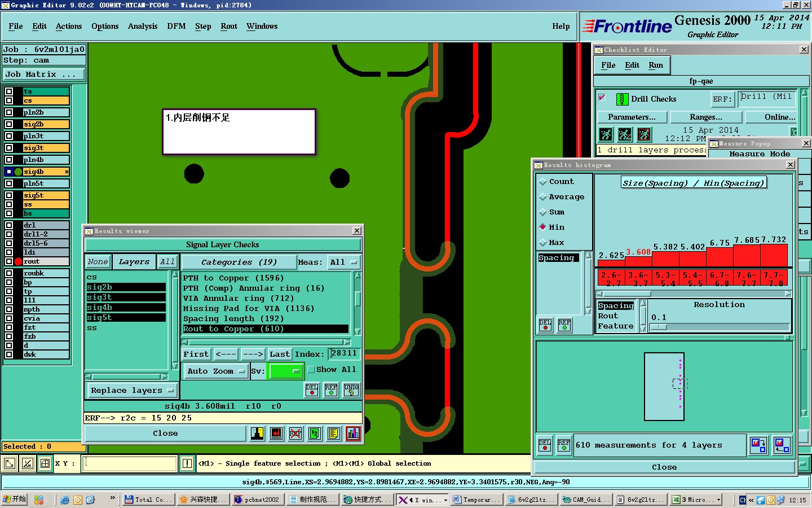Toggle display checkbox for layer sig2b

[9, 124]
